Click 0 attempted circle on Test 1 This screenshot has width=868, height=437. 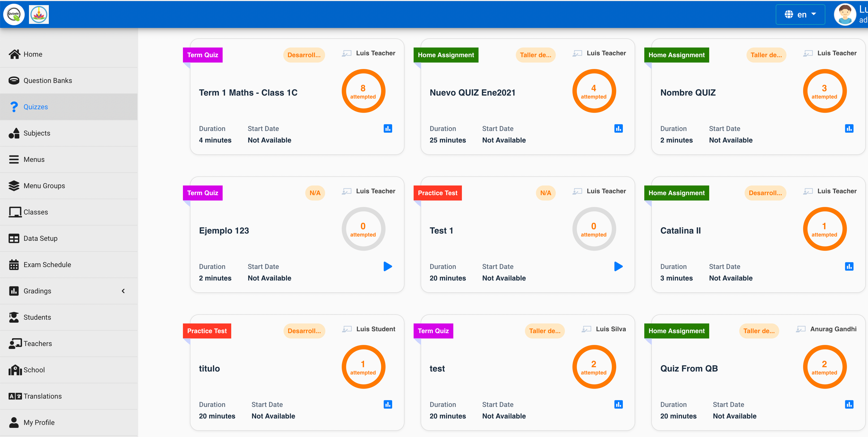594,229
